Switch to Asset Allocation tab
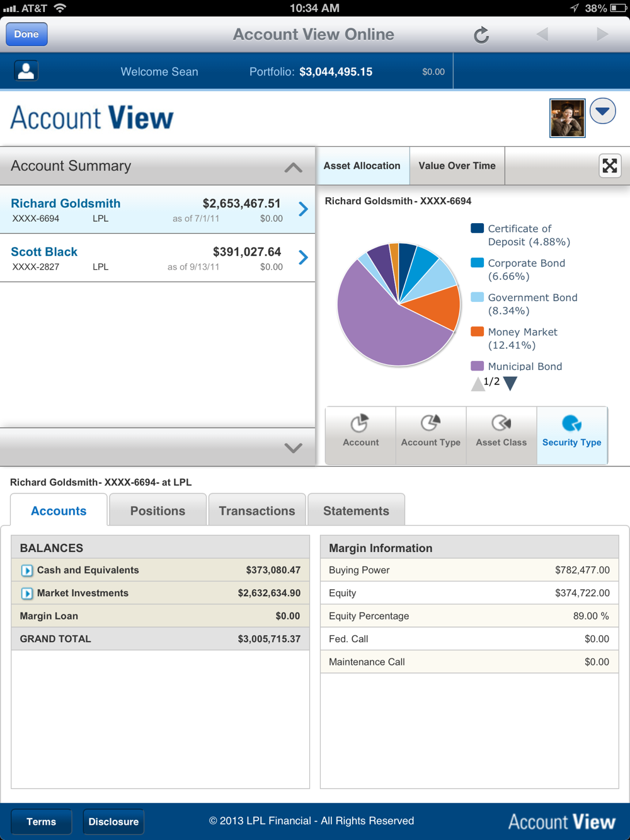Image resolution: width=630 pixels, height=840 pixels. 362,166
